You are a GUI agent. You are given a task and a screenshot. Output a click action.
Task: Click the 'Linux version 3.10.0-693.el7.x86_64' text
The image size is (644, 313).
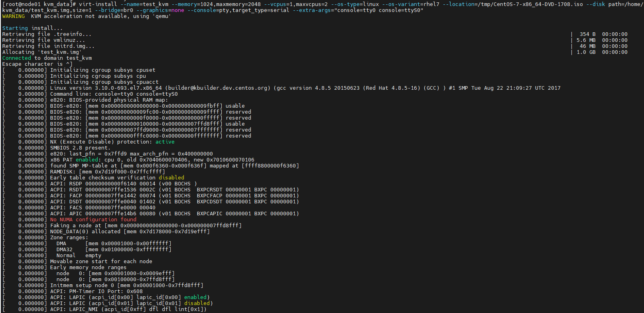tap(106, 88)
